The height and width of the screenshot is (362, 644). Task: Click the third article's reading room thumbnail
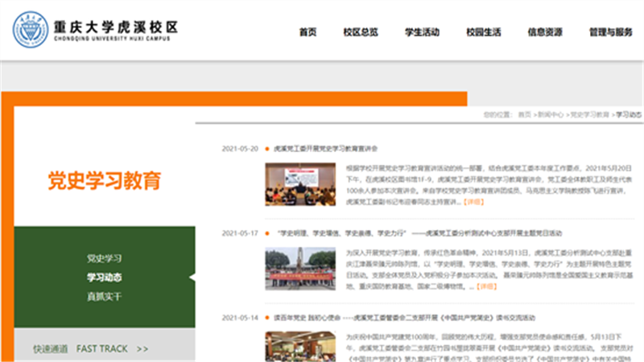click(300, 347)
